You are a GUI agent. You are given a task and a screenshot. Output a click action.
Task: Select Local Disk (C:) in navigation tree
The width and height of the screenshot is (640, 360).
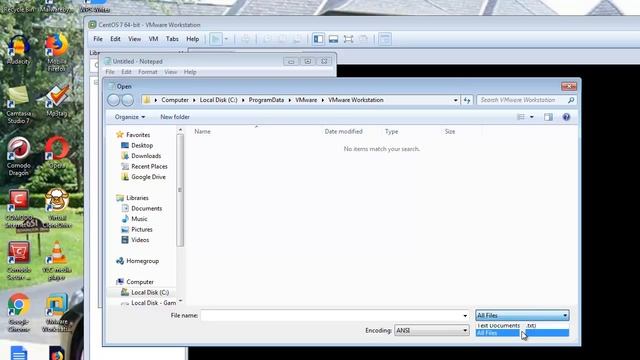[145, 293]
